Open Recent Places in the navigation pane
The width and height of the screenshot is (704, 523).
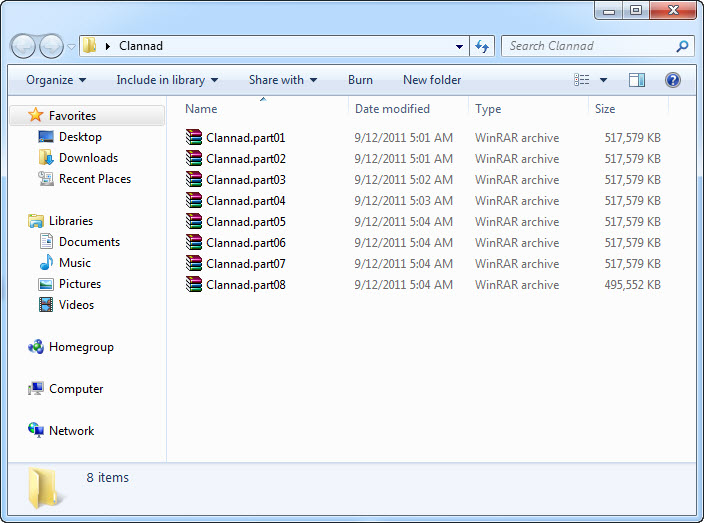95,179
